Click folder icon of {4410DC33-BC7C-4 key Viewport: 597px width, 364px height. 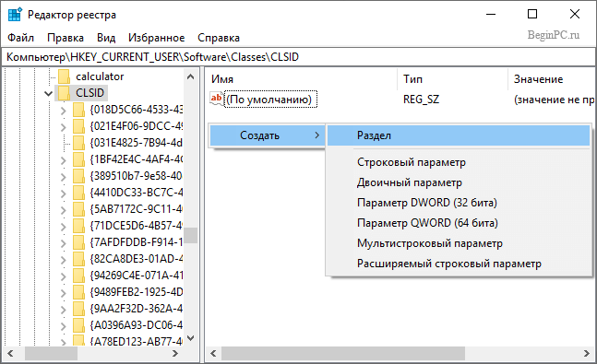(x=78, y=193)
